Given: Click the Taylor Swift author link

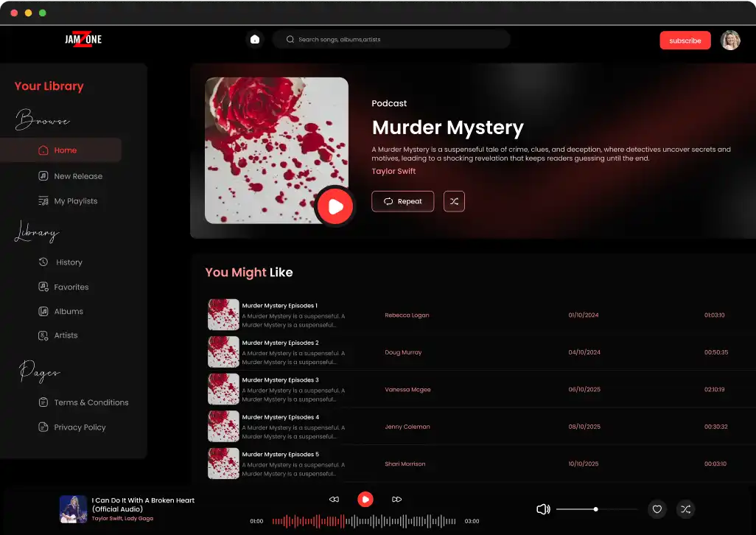Looking at the screenshot, I should point(393,171).
